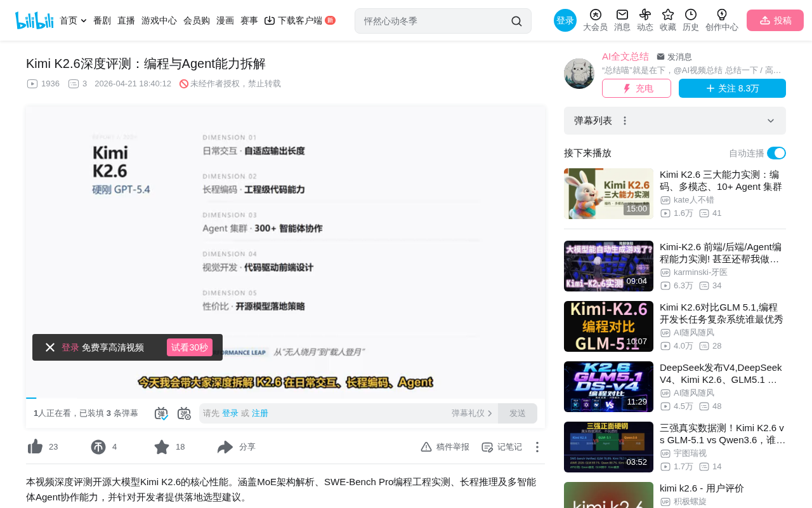Expand the 弹幕列表 panel chevron
Screen dimensions: 812x508
[771, 121]
